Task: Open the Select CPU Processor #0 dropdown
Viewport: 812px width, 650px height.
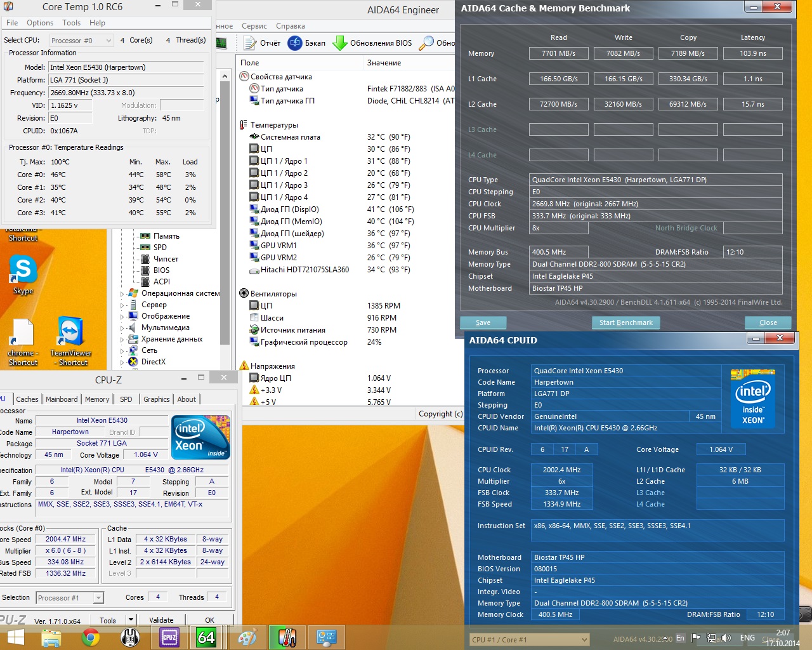Action: click(x=81, y=41)
